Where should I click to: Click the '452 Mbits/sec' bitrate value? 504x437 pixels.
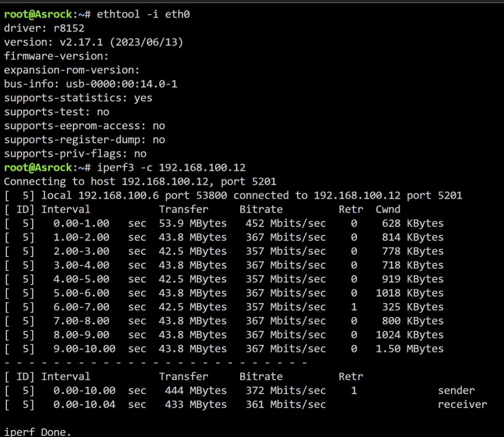coord(286,223)
